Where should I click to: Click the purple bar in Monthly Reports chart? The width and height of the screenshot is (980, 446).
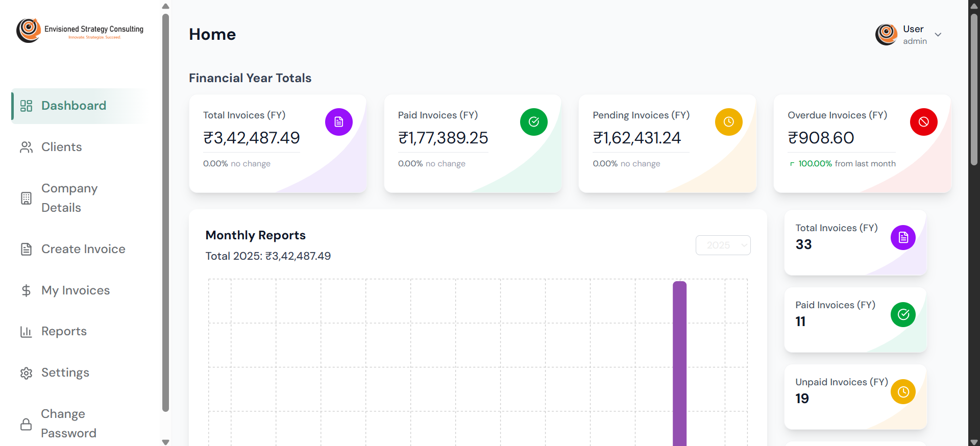tap(679, 362)
